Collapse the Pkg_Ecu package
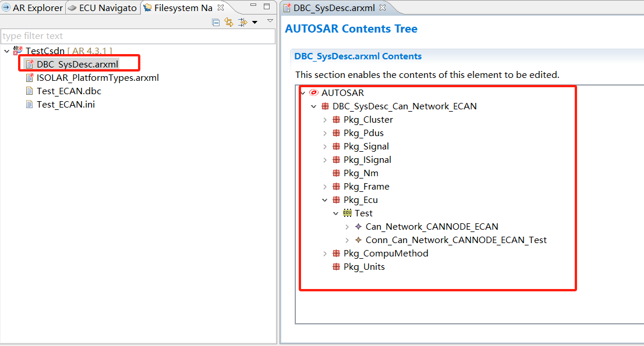 coord(325,200)
